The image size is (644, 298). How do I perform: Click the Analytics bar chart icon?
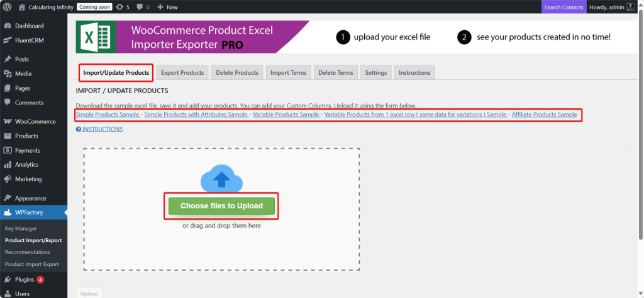pos(8,165)
